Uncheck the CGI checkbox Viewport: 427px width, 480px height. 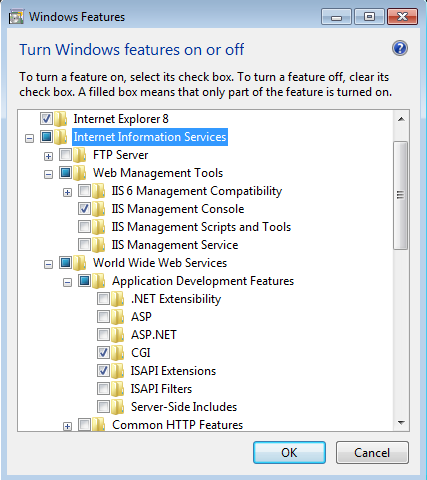tap(103, 352)
